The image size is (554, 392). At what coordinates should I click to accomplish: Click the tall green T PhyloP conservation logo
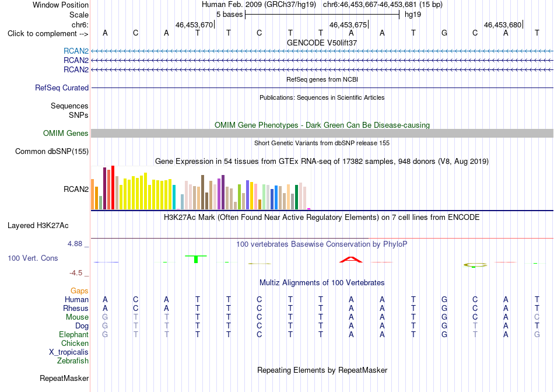(196, 259)
